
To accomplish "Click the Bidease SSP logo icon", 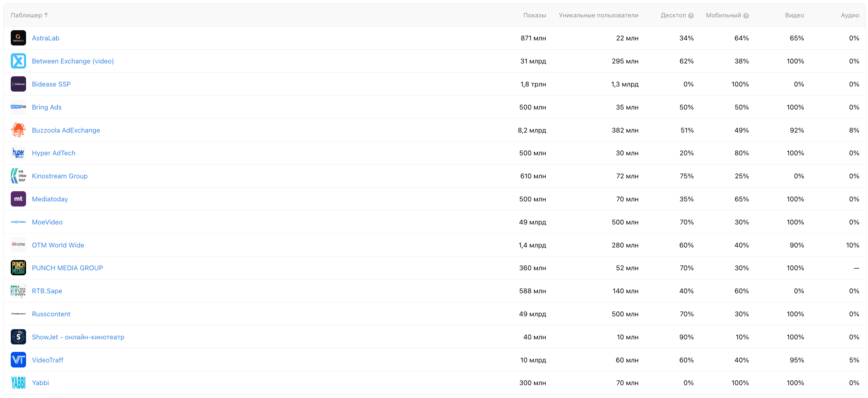I will (18, 84).
